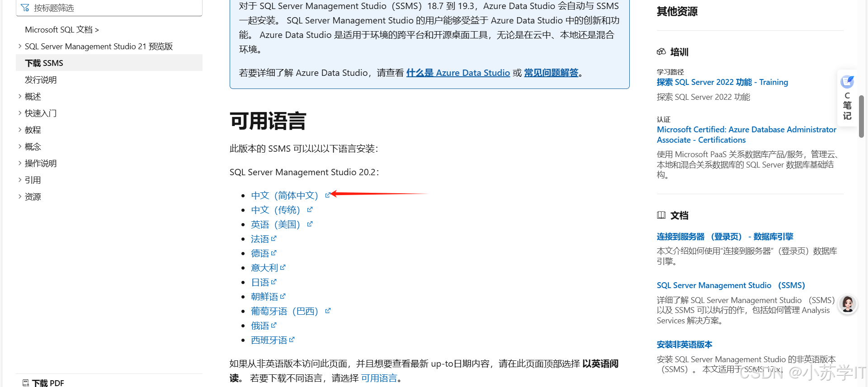Click external link icon beside 朝鲜语

coord(283,296)
